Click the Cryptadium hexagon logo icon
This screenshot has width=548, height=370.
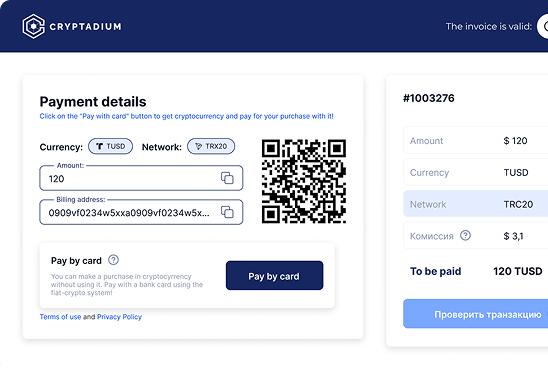click(x=34, y=26)
